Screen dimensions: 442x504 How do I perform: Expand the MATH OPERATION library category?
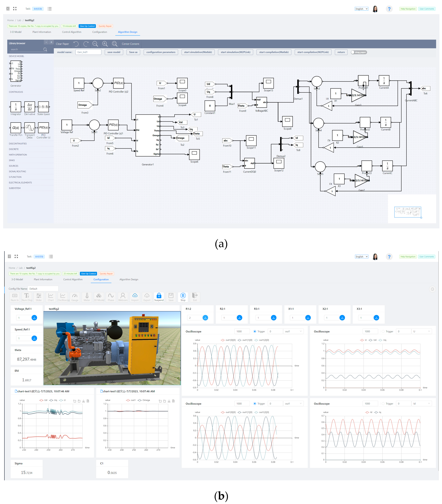click(18, 155)
